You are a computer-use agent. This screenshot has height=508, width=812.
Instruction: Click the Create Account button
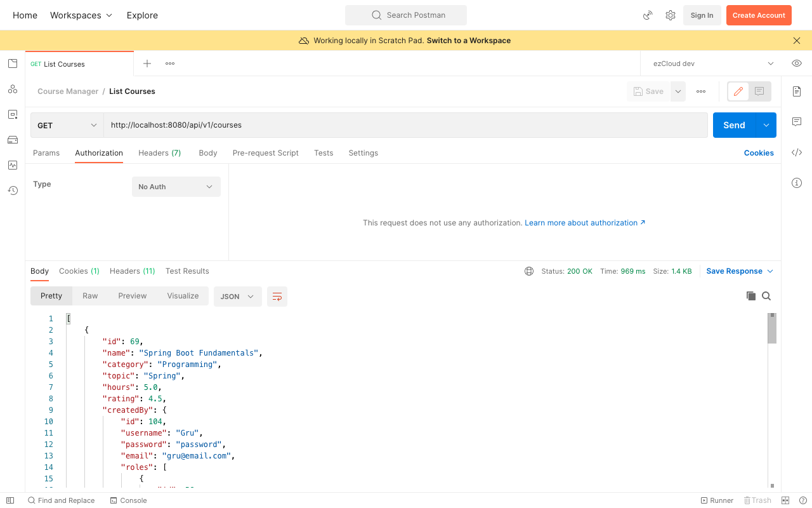(759, 15)
